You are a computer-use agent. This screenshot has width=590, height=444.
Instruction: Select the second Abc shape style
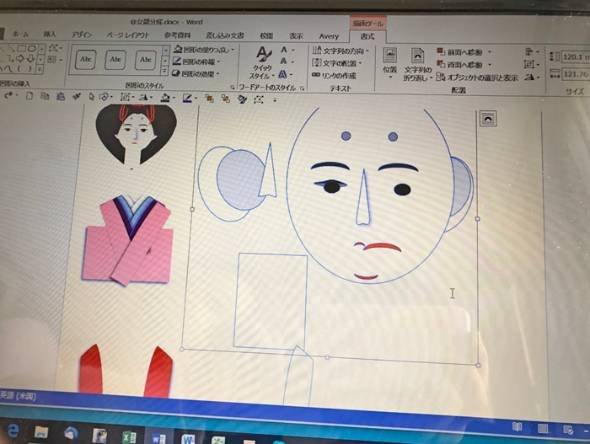point(115,59)
